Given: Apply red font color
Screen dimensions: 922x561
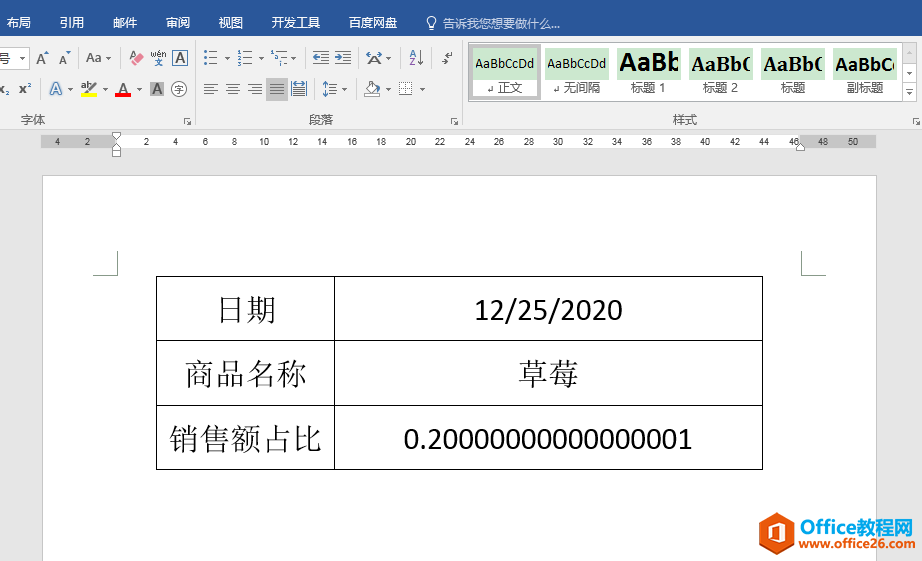Looking at the screenshot, I should (x=123, y=89).
